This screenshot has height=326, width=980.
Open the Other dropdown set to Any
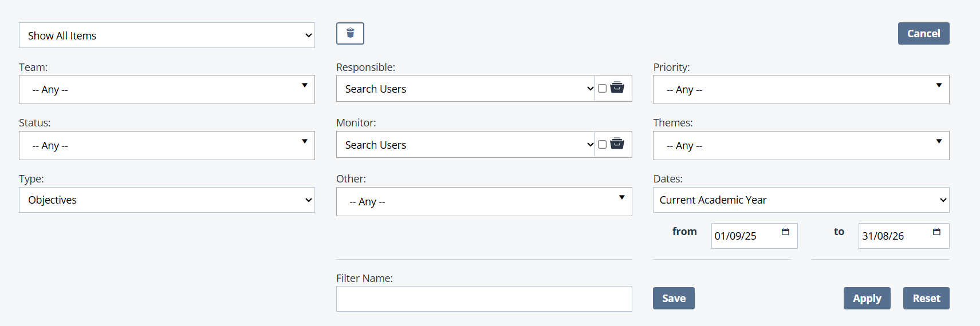[484, 201]
